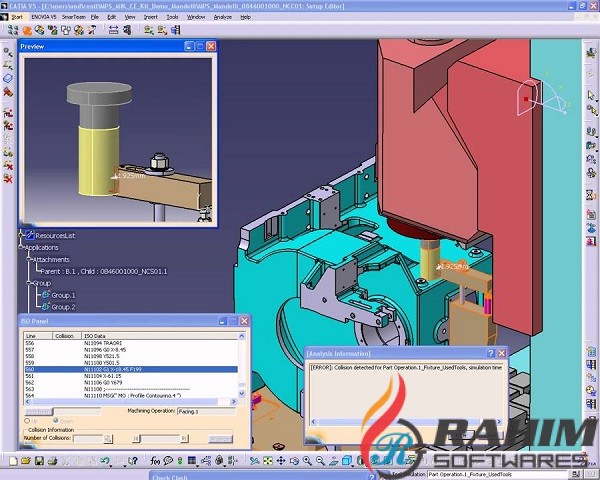Click the 3D preview thumbnail in Preview window
Viewport: 600px width, 480px height.
[x=118, y=140]
